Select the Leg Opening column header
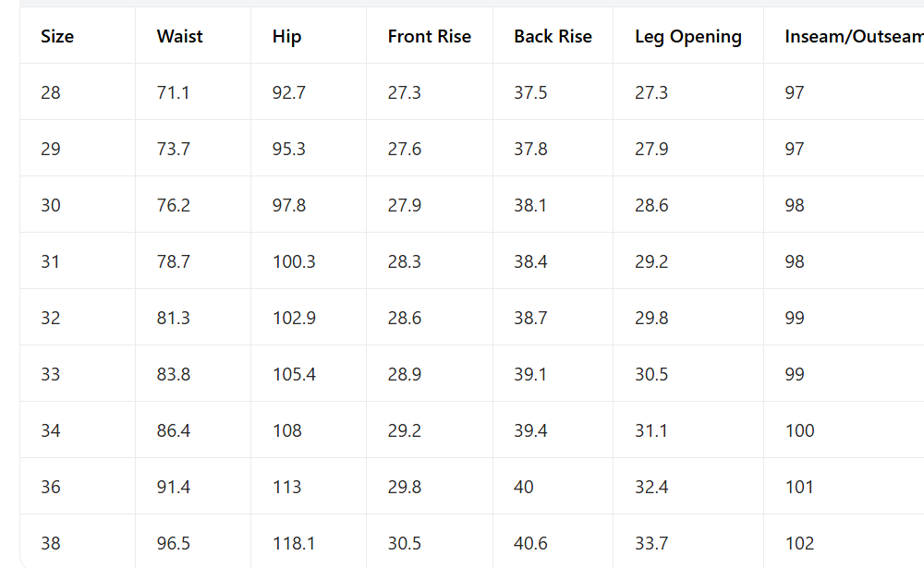Screen dimensions: 924x568 click(x=687, y=37)
